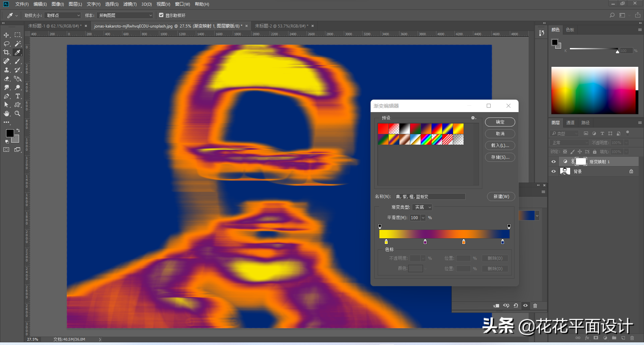The width and height of the screenshot is (644, 345).
Task: Reset default foreground and background colors
Action: 7,142
